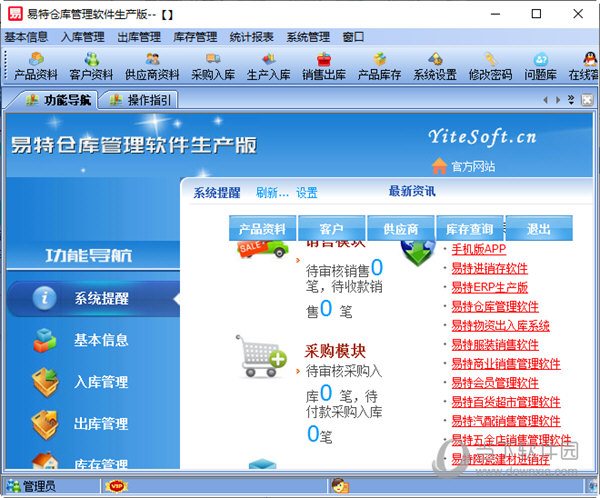Open the 手机版APP link
Screen dimensions: 600x498
[x=479, y=249]
